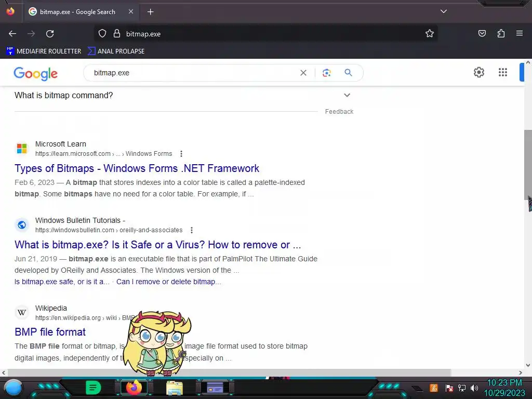Open 'What is bitmap.exe? Is it Safe' result
The image size is (532, 399).
click(x=158, y=245)
